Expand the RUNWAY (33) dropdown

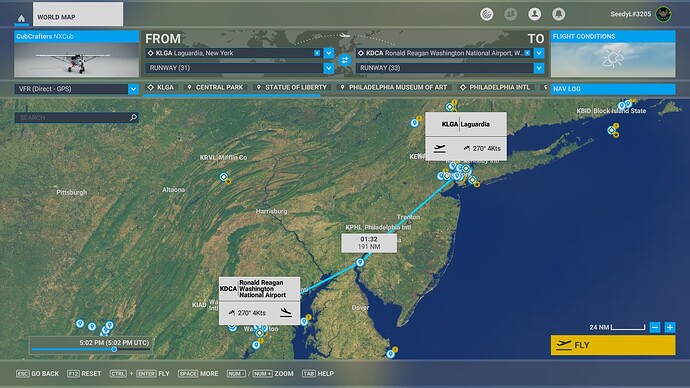[x=539, y=68]
